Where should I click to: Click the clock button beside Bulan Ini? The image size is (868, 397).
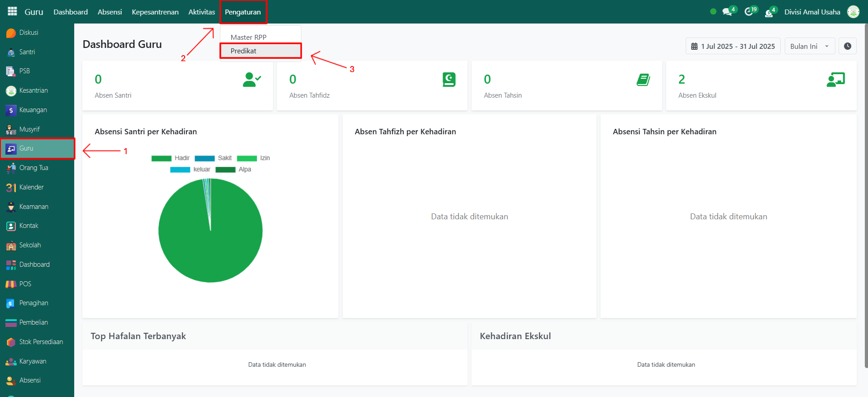847,46
